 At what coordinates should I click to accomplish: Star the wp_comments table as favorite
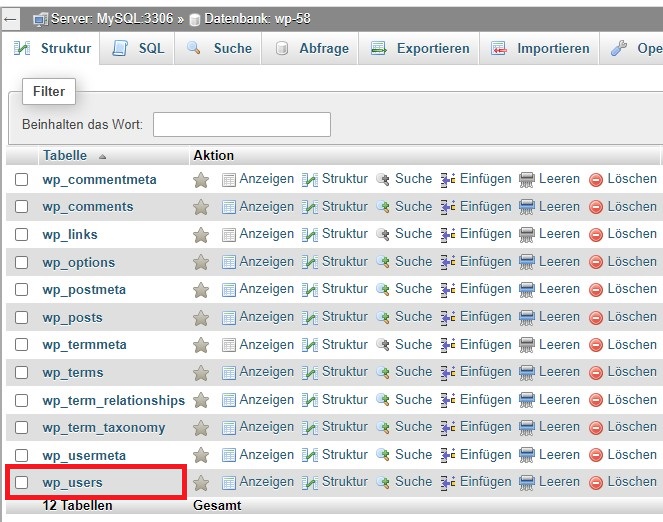tap(201, 207)
